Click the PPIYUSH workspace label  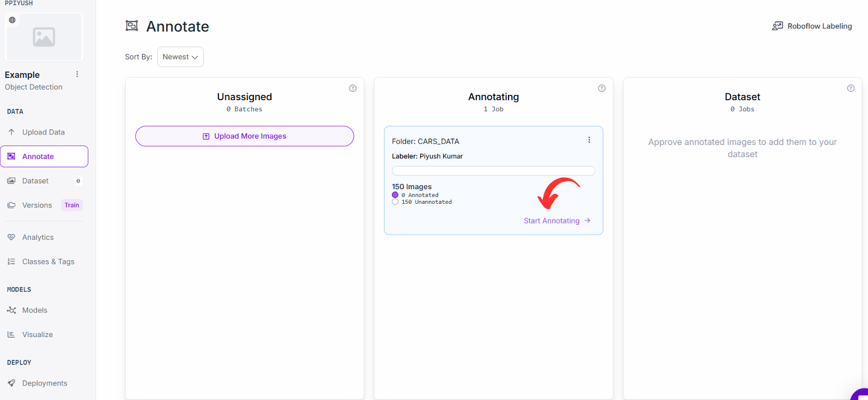click(19, 3)
